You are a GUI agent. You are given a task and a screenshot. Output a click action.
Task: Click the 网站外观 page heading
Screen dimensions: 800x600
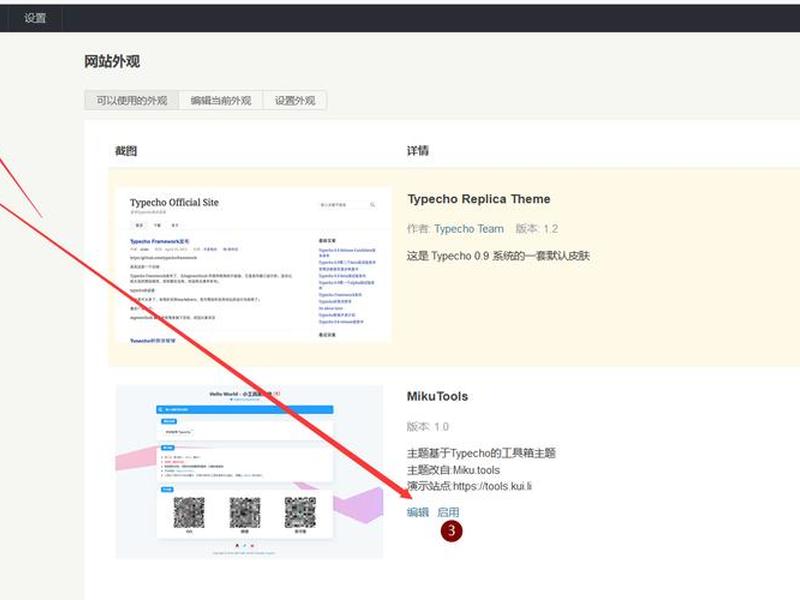[112, 62]
